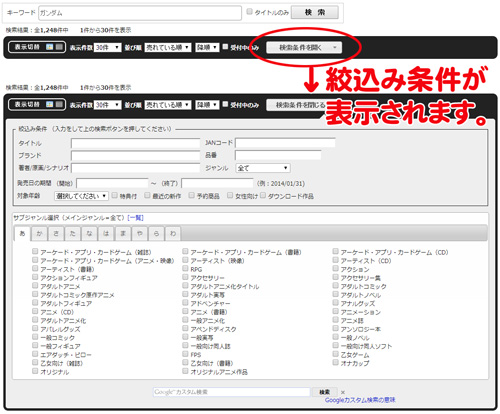Open the ジャンル 全て dropdown
The width and height of the screenshot is (500, 414).
click(263, 168)
